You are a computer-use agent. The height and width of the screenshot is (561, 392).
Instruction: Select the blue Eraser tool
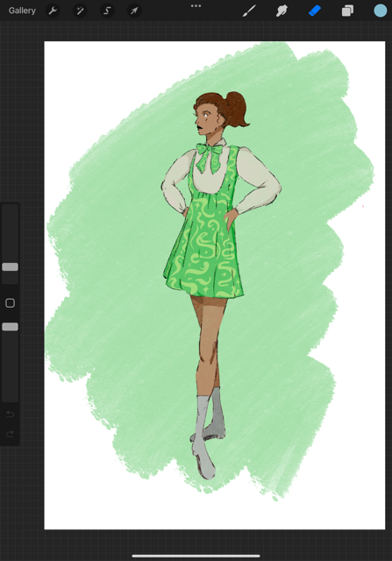coord(315,11)
